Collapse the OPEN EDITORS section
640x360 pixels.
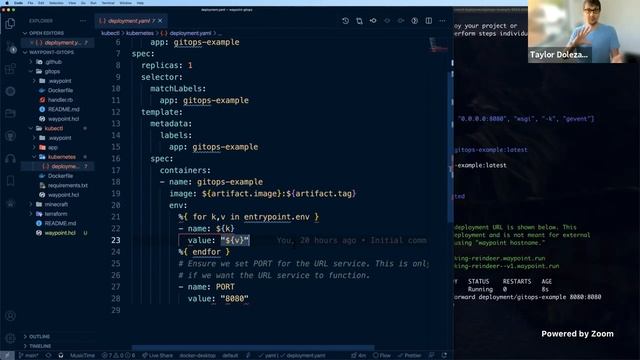pyautogui.click(x=46, y=33)
